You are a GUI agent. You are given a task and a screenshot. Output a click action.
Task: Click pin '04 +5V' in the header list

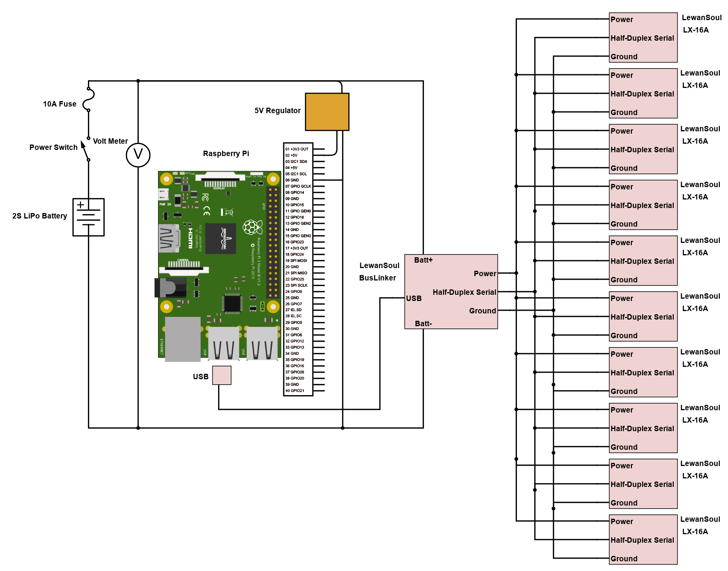click(291, 168)
